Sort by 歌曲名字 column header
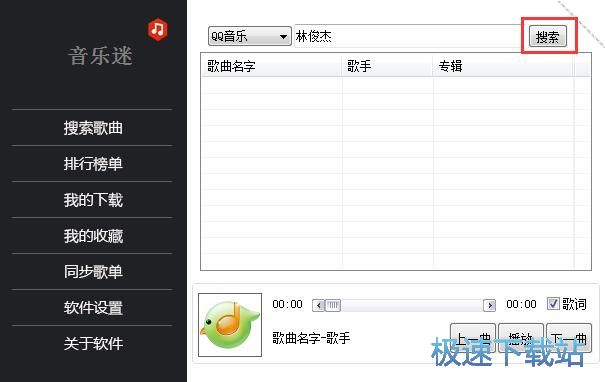 tap(271, 66)
